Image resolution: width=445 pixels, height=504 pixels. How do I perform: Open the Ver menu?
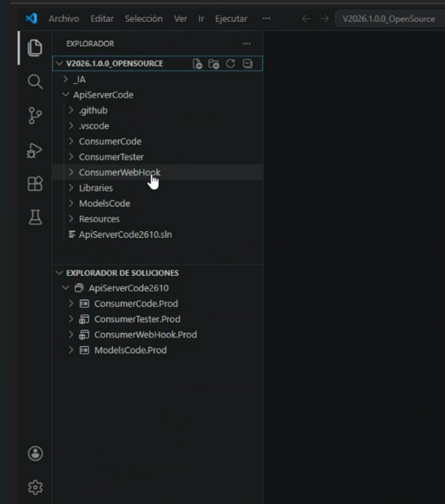click(181, 19)
